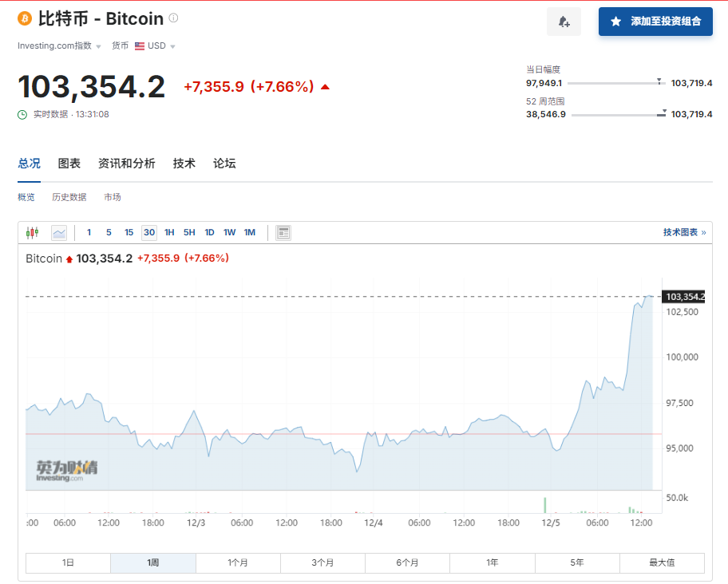Image resolution: width=728 pixels, height=584 pixels.
Task: Select the 1个月 time range
Action: 238,562
